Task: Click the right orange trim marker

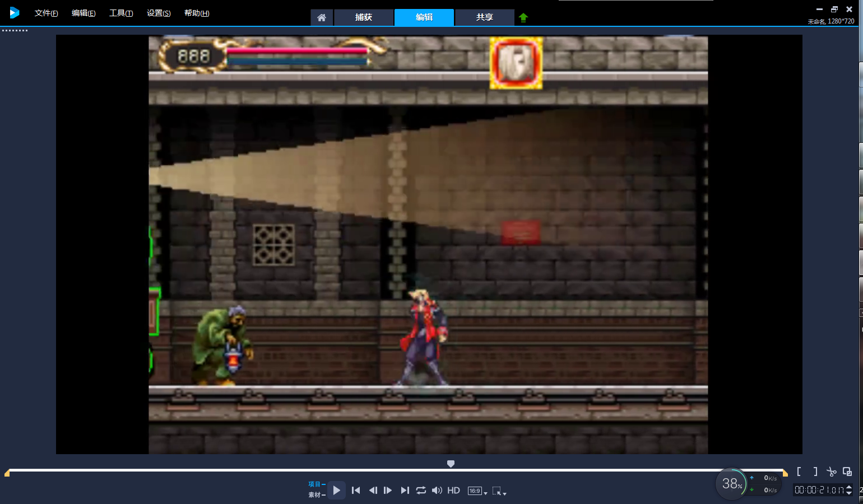Action: pyautogui.click(x=785, y=473)
